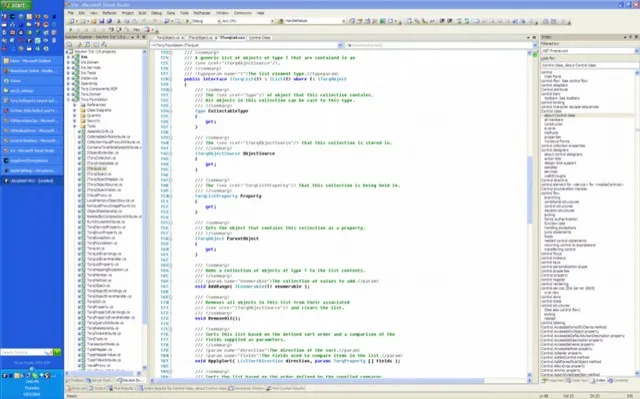Open the Output tab in bottom panel

(x=98, y=388)
